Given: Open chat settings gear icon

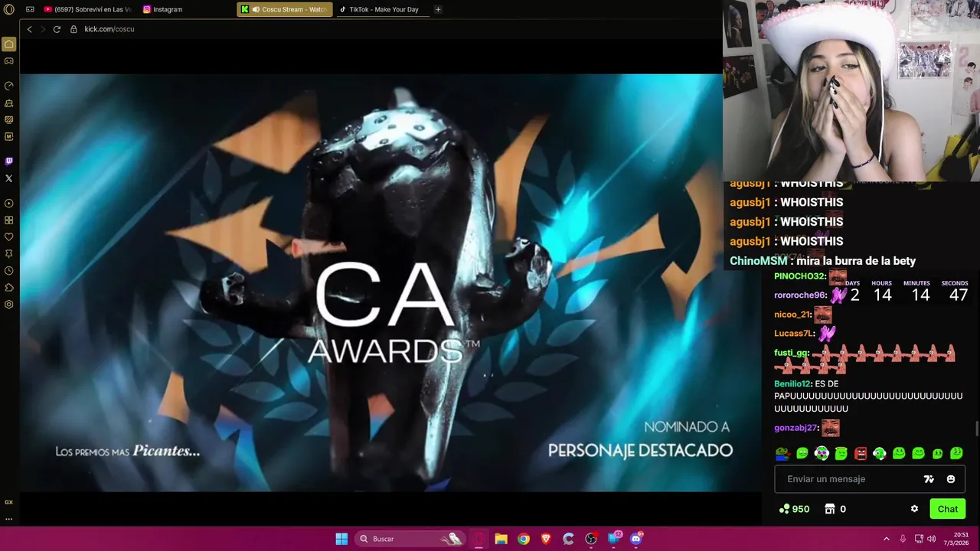Looking at the screenshot, I should [914, 509].
